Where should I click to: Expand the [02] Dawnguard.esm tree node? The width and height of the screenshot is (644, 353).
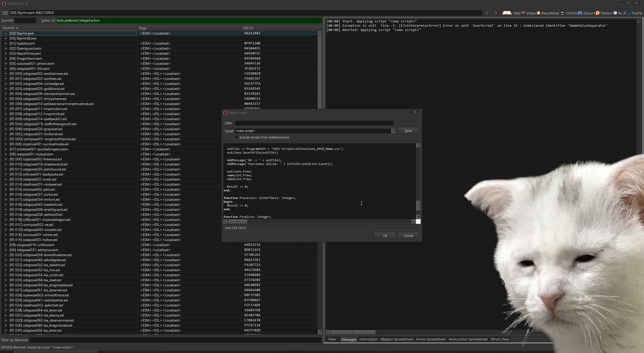pyautogui.click(x=6, y=48)
